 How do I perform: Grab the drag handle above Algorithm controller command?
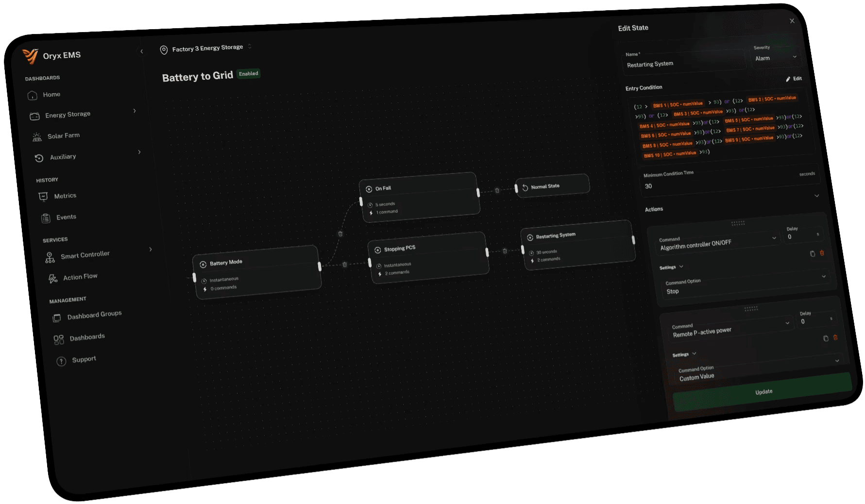click(x=738, y=223)
